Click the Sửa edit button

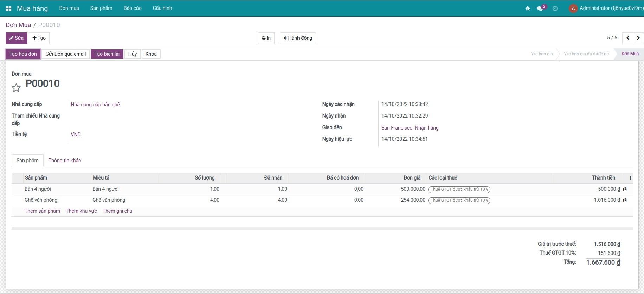tap(17, 38)
